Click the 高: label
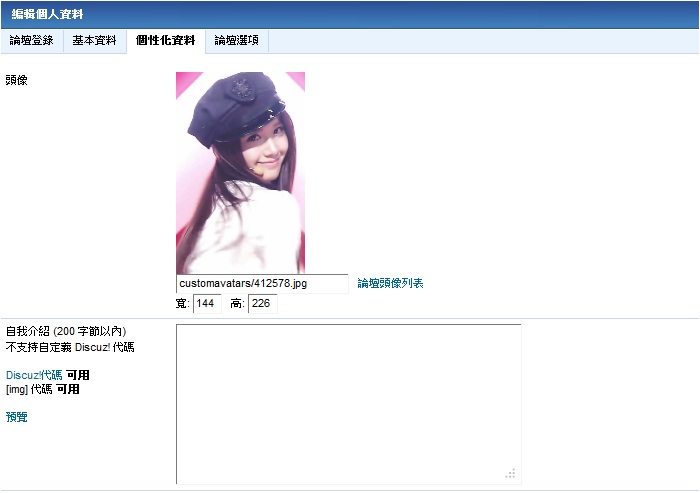 (x=238, y=304)
